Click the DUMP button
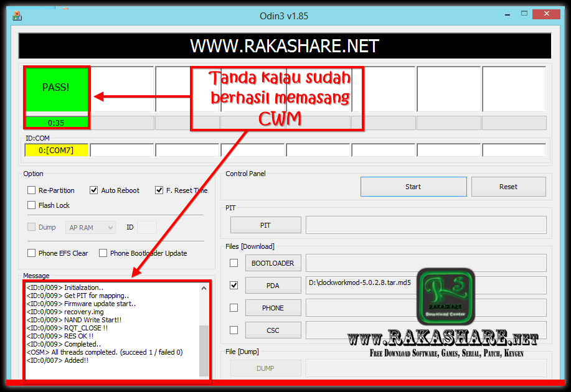Image resolution: width=571 pixels, height=392 pixels. (x=265, y=368)
